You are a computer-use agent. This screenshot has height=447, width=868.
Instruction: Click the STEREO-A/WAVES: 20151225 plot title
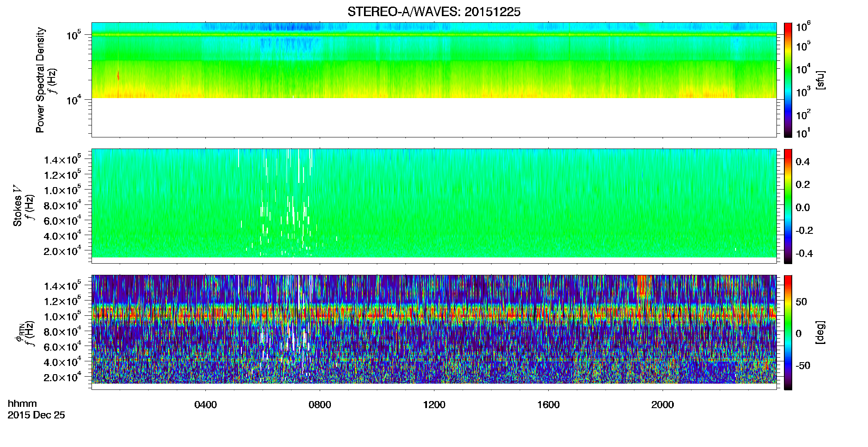434,12
